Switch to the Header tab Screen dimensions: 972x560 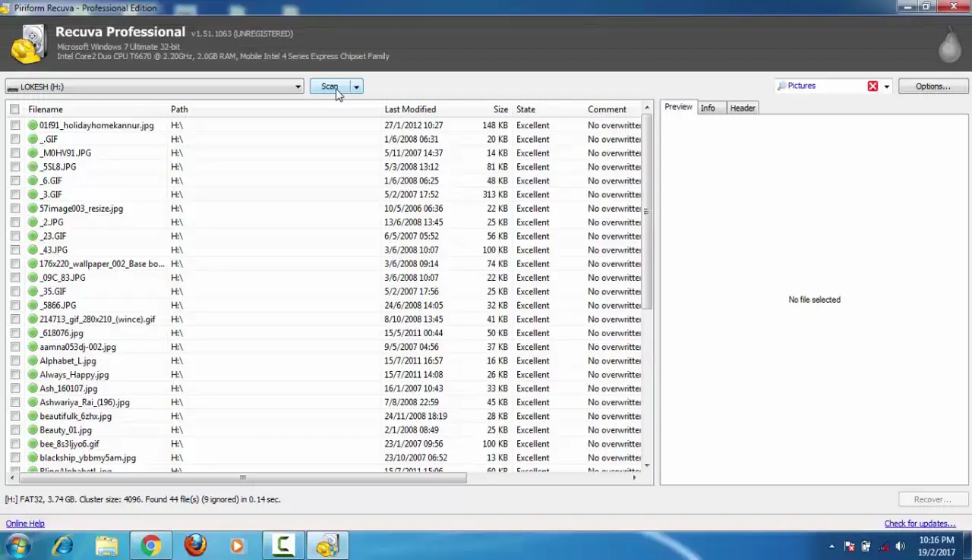743,109
